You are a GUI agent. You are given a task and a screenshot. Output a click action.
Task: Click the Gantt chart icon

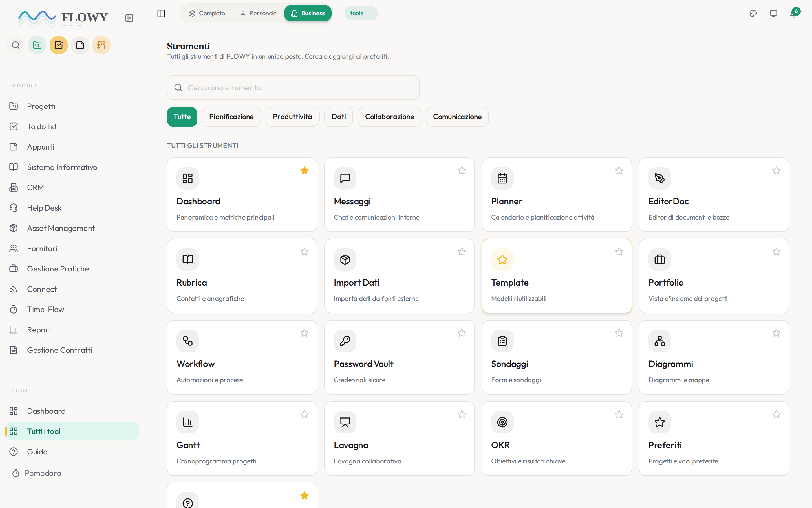pyautogui.click(x=187, y=422)
